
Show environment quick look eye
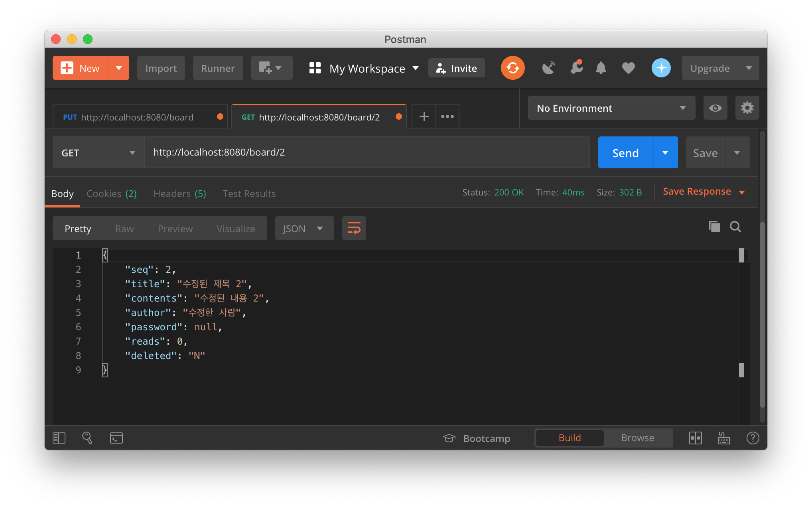click(x=715, y=108)
